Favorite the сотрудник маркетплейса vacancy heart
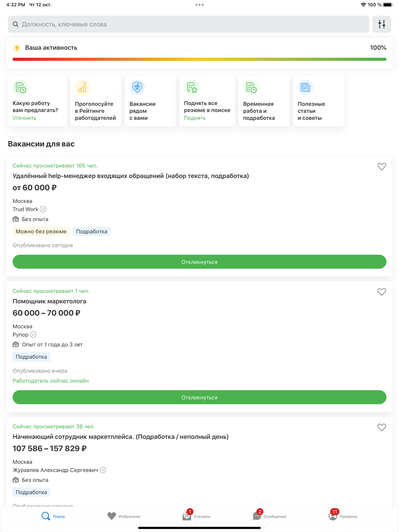399x532 pixels. click(381, 427)
